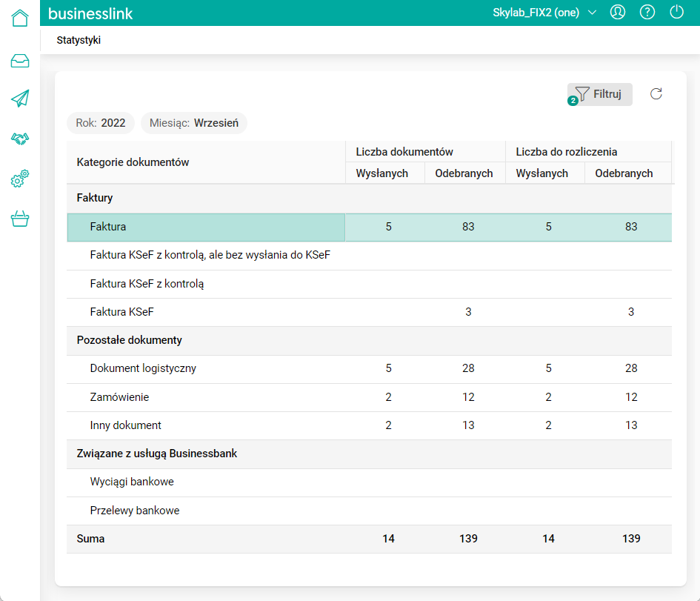Select row Faktura KSeF z kontrolą, ale bez wysłania
The height and width of the screenshot is (601, 700).
pos(369,256)
